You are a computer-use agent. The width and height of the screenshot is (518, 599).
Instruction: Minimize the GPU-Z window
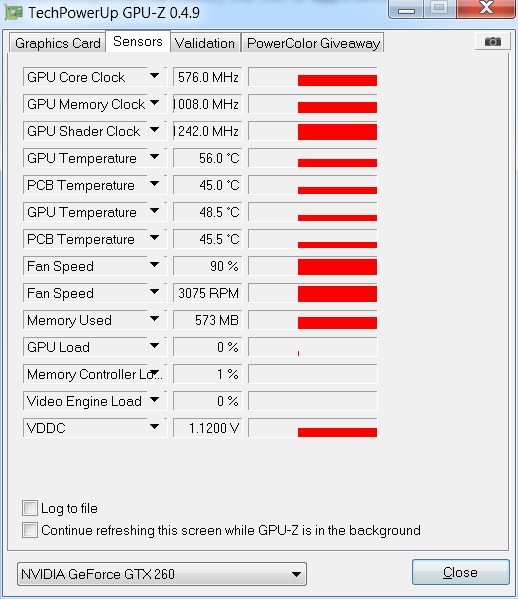[406, 9]
